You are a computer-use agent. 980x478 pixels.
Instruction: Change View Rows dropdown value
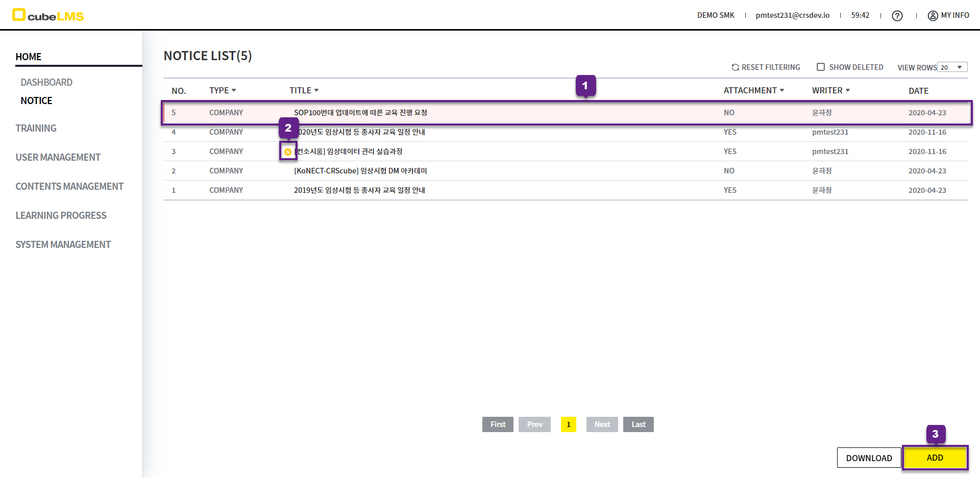tap(952, 67)
